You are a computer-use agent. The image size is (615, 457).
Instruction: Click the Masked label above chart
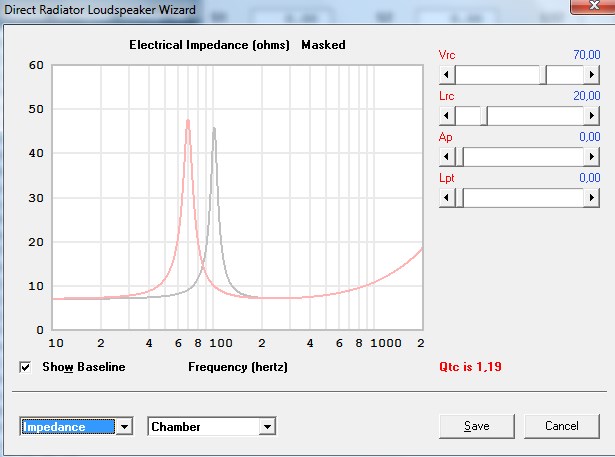click(324, 45)
